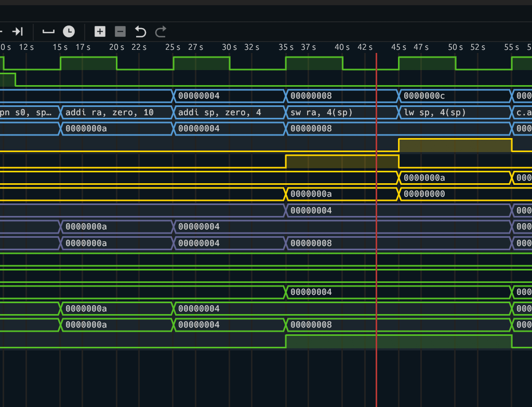Click the redo arrow icon
532x407 pixels.
pyautogui.click(x=161, y=32)
